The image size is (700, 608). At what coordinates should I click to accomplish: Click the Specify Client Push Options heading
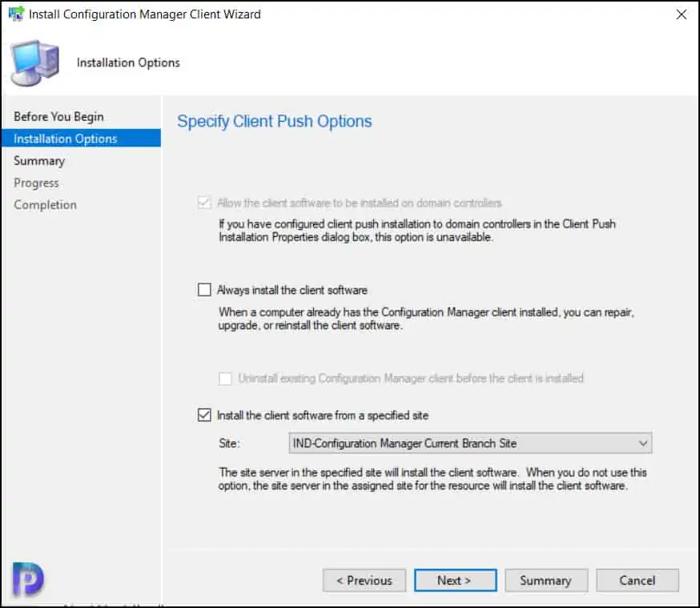point(275,122)
